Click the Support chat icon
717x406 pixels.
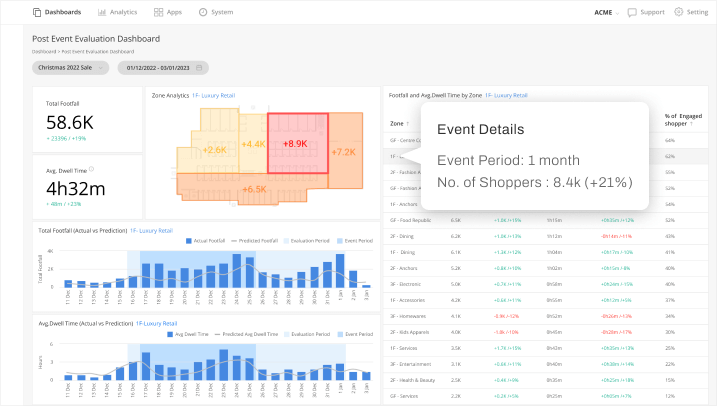click(632, 12)
